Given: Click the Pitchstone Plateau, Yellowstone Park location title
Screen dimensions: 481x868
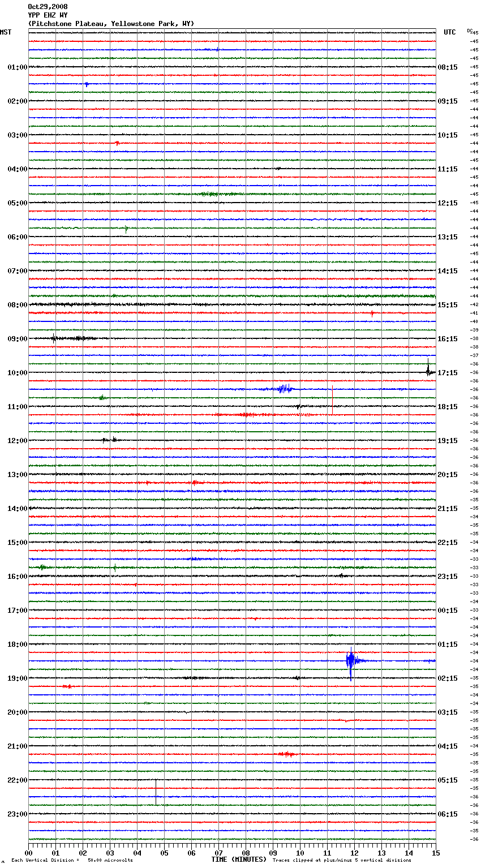Looking at the screenshot, I should [111, 24].
